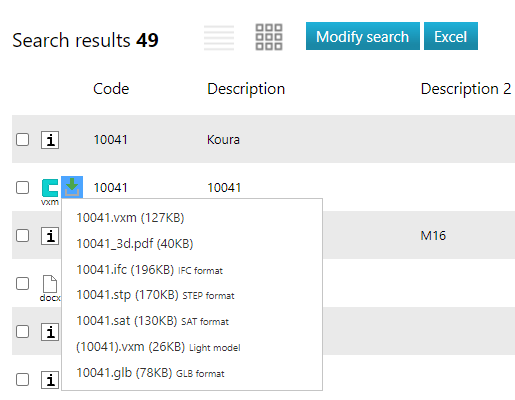Tick checkbox for second 10041 row
Viewport: 515px width, 400px height.
(22, 188)
